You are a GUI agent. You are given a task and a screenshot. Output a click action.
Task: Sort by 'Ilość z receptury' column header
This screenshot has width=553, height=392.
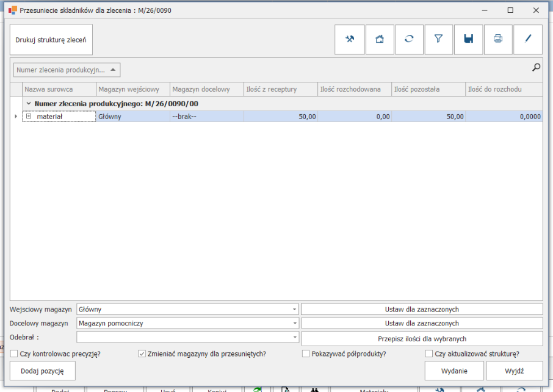coord(280,89)
